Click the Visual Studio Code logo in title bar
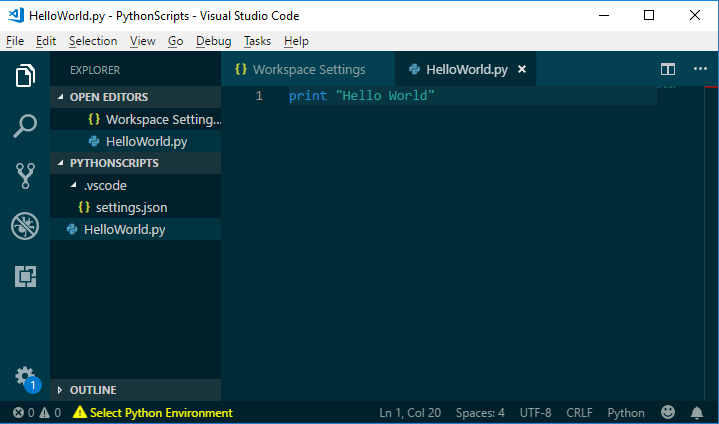The width and height of the screenshot is (719, 424). pos(16,15)
